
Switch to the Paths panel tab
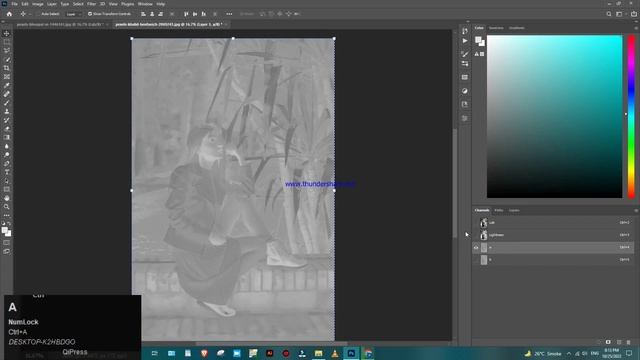point(499,211)
